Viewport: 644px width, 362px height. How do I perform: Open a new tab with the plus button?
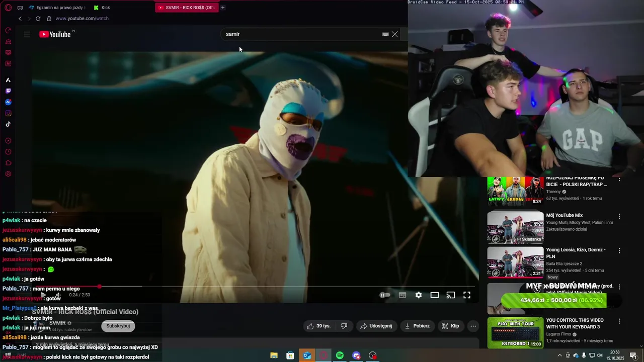coord(223,8)
